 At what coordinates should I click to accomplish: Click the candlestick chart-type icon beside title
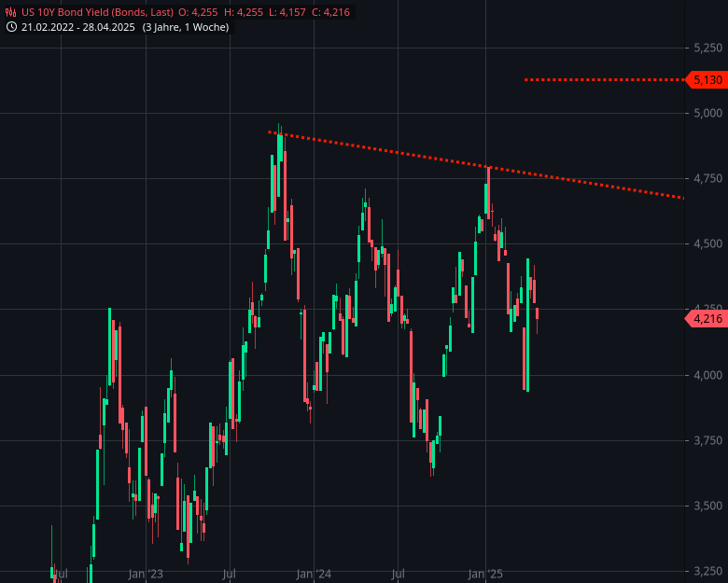11,12
